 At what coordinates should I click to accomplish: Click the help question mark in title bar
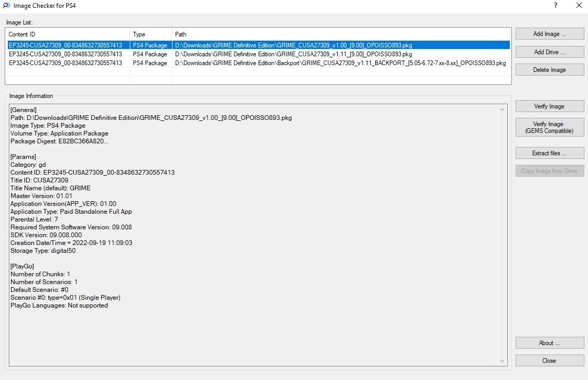click(555, 5)
